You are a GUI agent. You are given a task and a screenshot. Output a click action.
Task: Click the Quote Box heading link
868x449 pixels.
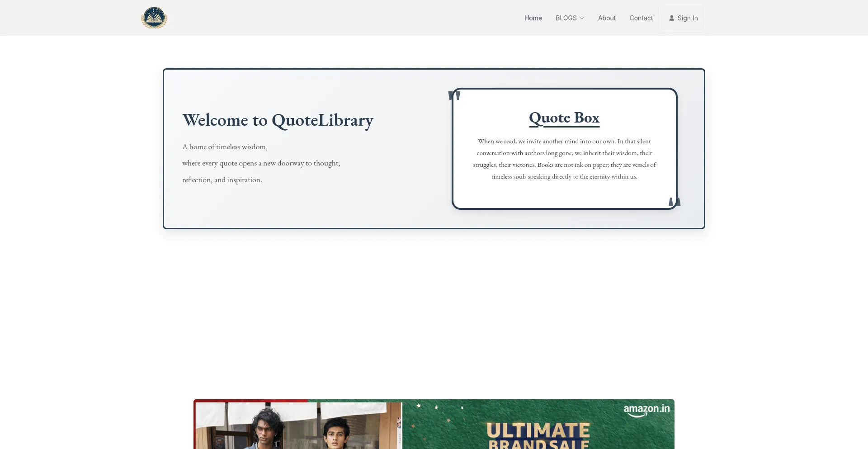click(564, 118)
